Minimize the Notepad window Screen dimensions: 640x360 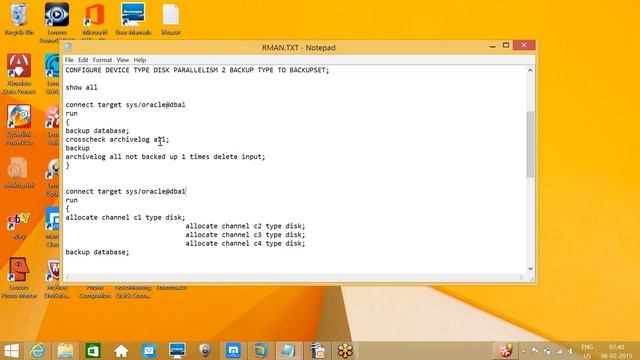[493, 46]
